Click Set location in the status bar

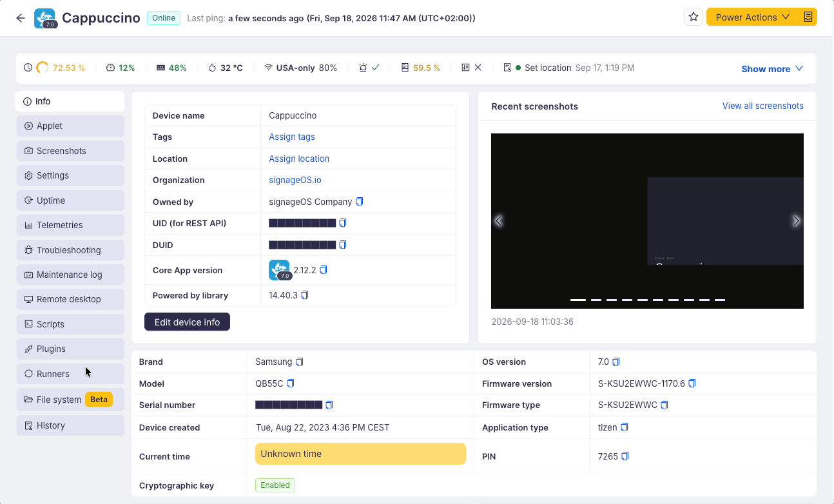tap(548, 68)
